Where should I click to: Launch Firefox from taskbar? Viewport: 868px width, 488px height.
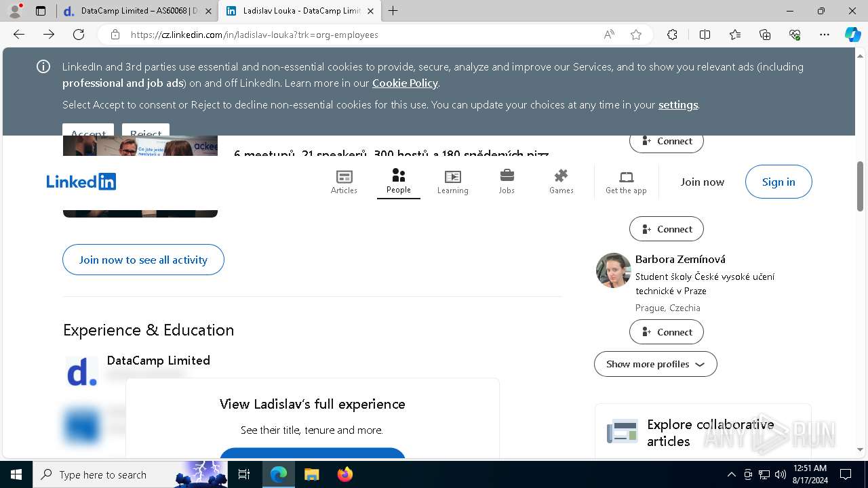click(344, 474)
